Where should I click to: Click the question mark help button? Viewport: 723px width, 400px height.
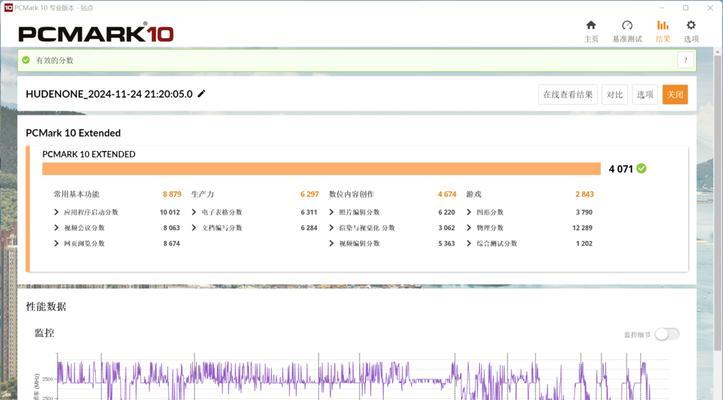(x=686, y=60)
